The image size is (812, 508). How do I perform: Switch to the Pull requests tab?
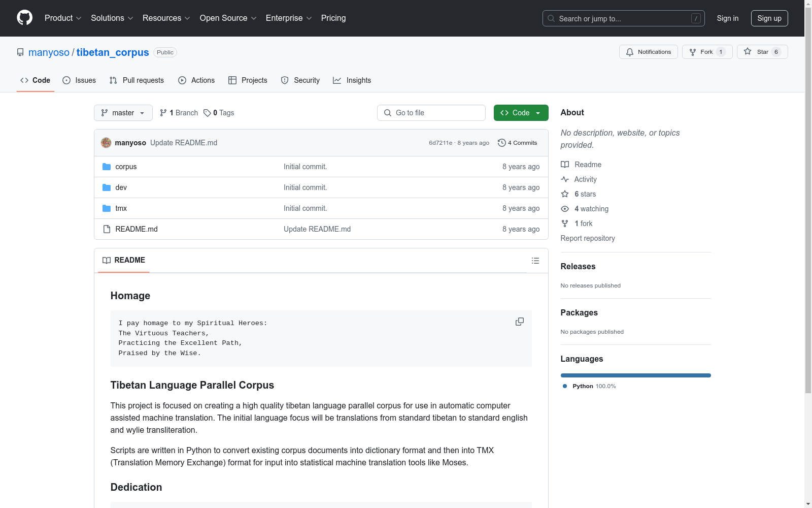(137, 80)
